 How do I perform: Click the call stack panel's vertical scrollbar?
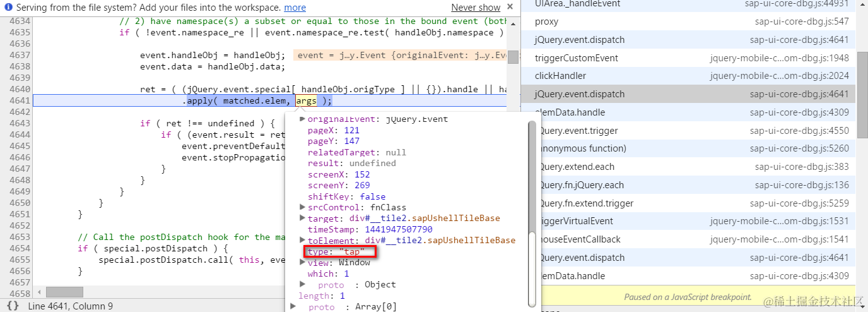862,95
